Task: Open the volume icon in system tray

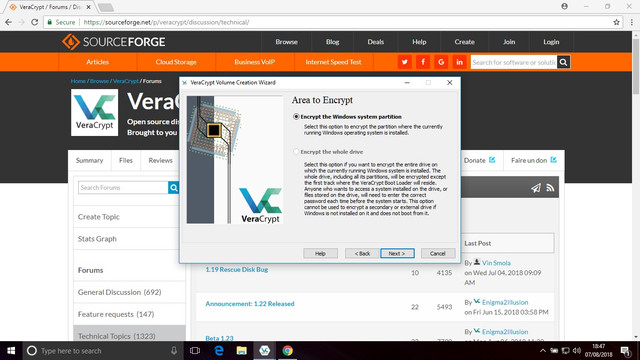Action: pos(577,351)
